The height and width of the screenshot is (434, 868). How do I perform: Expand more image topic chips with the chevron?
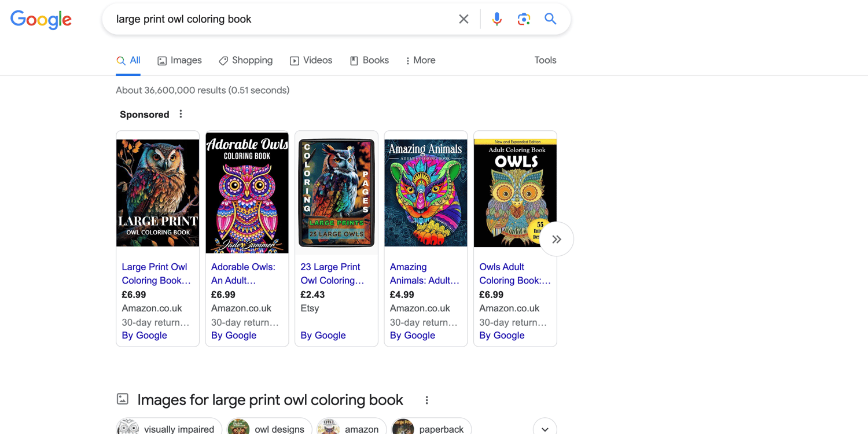pyautogui.click(x=545, y=429)
